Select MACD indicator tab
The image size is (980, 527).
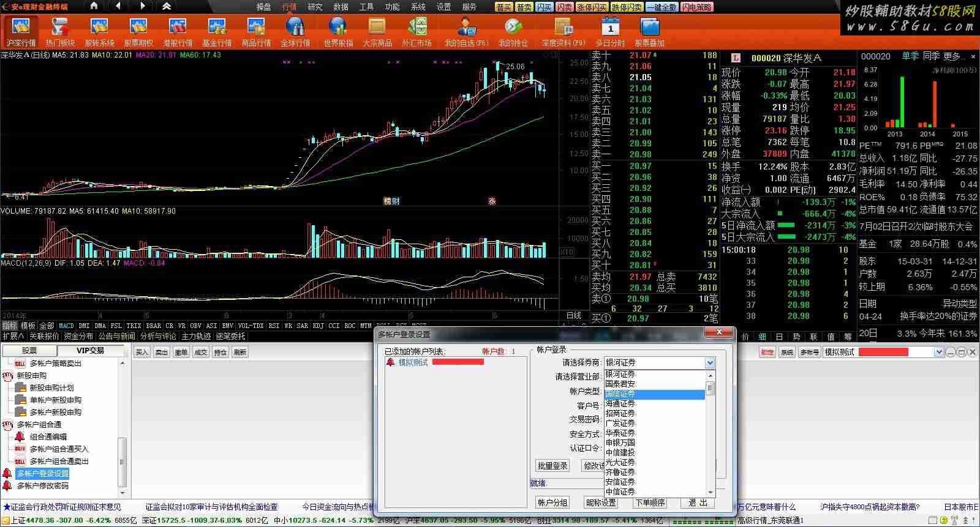pyautogui.click(x=66, y=326)
